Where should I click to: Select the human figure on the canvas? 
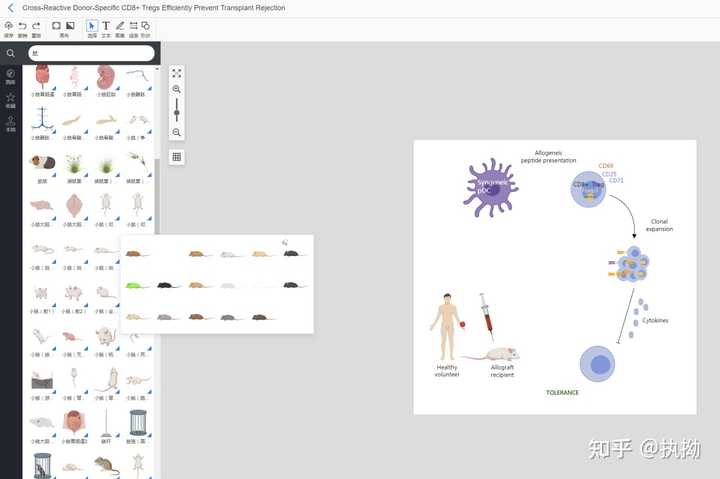pos(446,327)
